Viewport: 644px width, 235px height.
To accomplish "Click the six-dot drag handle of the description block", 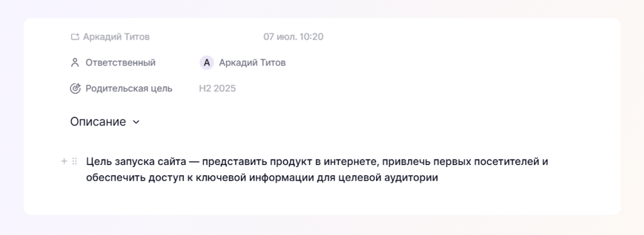I will [x=74, y=161].
